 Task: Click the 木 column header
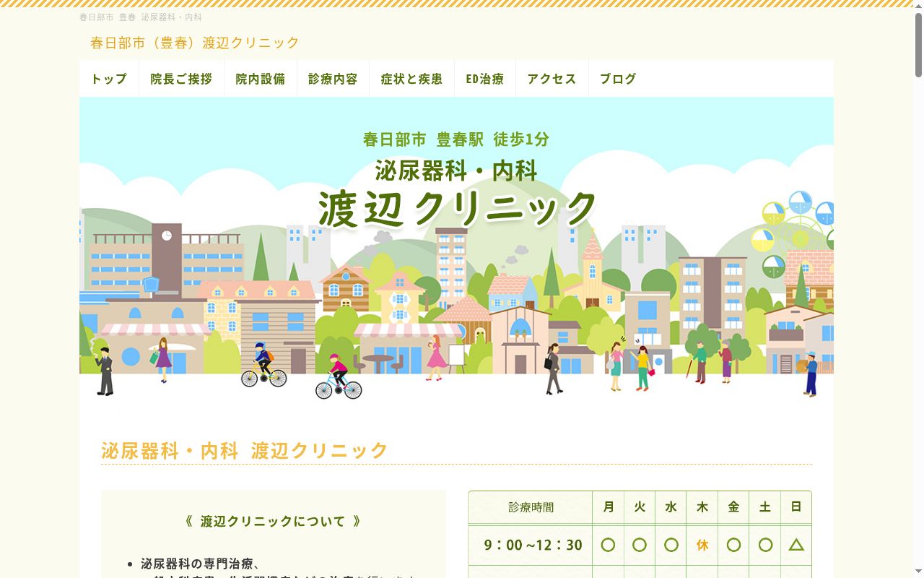[x=702, y=507]
